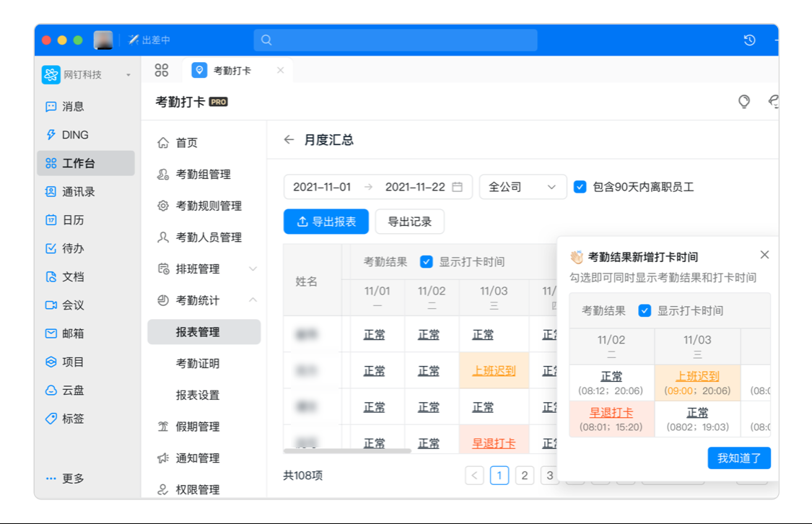Open the app grid icon tab
Screen dimensions: 812x524
point(162,70)
